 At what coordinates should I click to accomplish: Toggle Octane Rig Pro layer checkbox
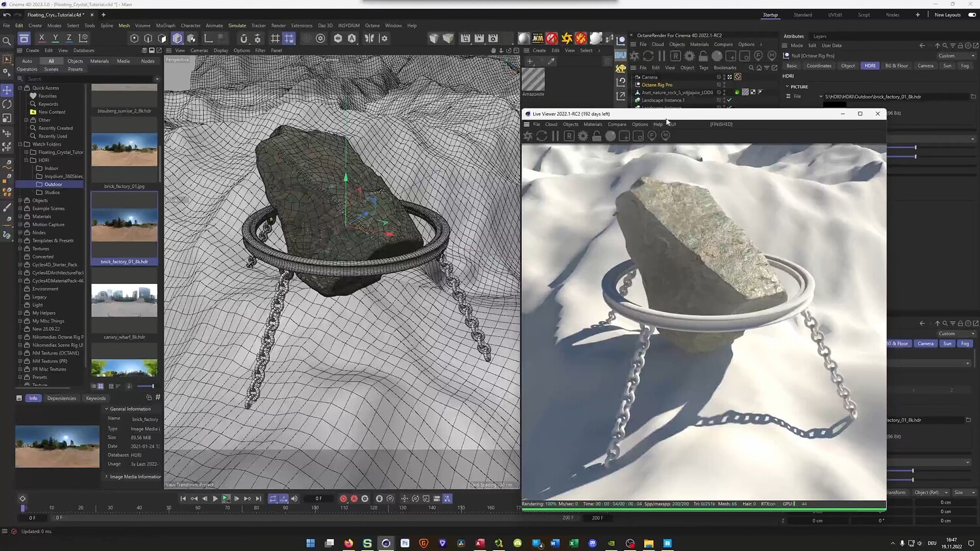coord(719,85)
